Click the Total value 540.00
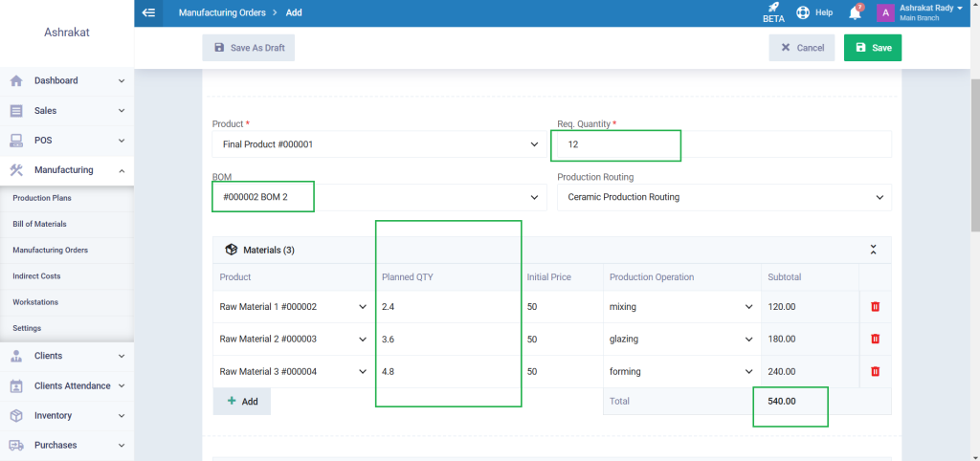Viewport: 980px width, 461px height. point(782,401)
